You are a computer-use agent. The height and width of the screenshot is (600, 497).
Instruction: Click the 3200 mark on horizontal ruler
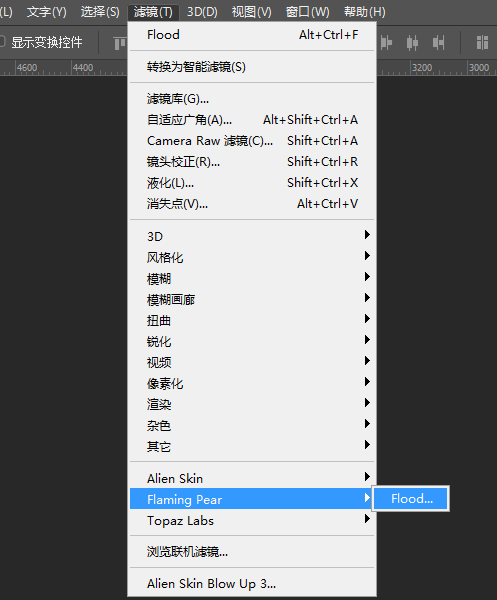click(x=422, y=68)
